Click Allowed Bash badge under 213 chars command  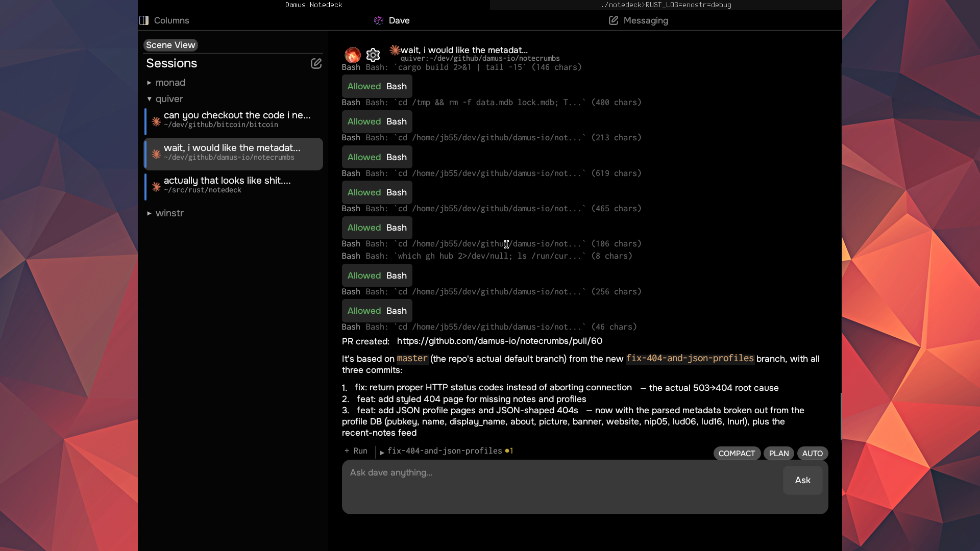coord(377,157)
